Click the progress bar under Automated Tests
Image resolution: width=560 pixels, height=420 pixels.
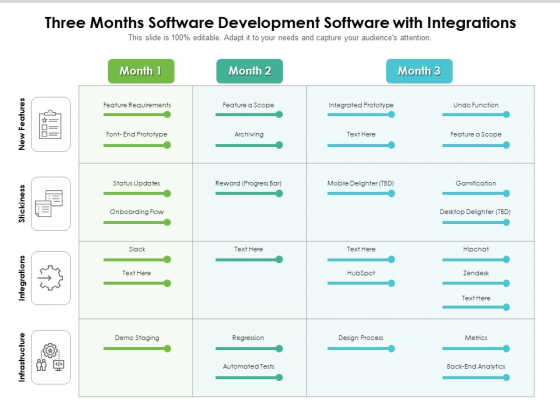(x=249, y=378)
